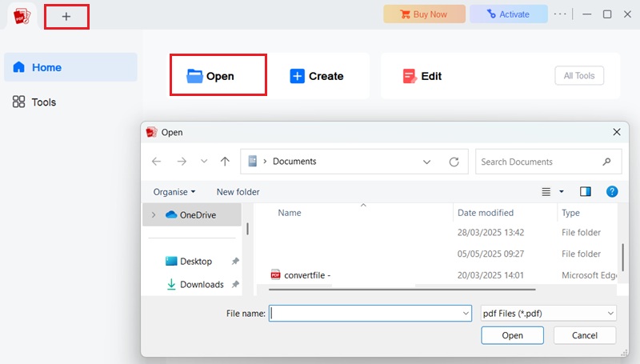Click the Activate button
Image resolution: width=640 pixels, height=364 pixels.
509,14
